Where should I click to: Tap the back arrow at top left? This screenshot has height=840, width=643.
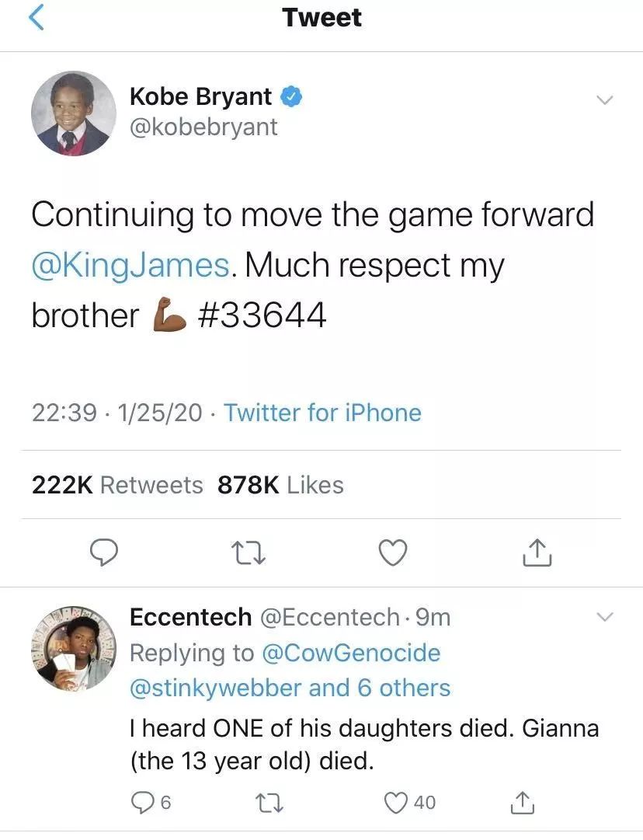point(36,19)
